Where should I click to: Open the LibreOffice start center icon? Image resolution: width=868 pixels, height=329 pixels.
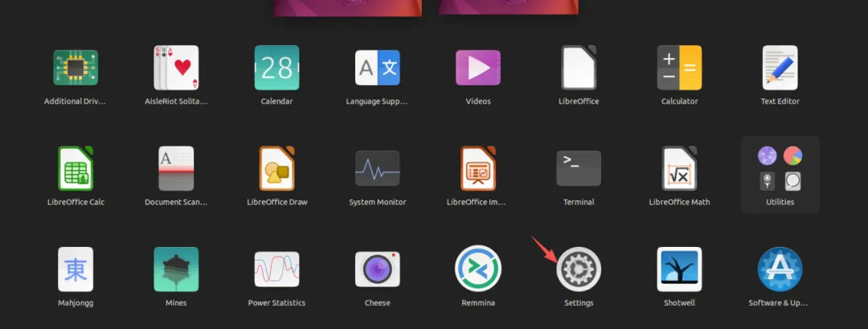(579, 68)
